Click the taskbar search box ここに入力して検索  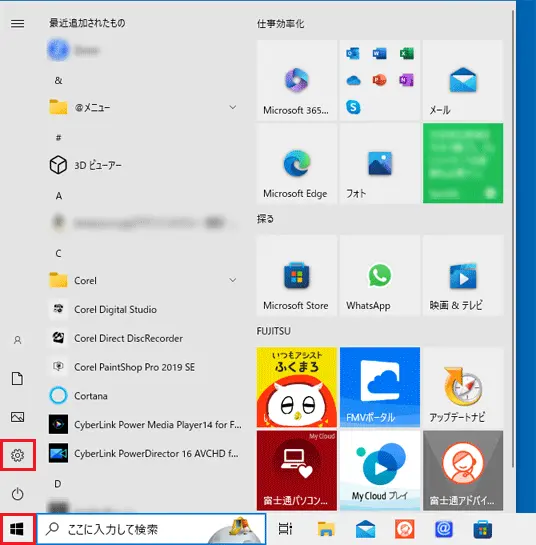pyautogui.click(x=152, y=529)
